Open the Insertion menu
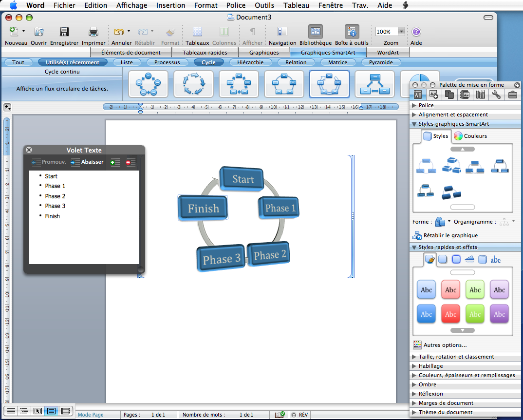The width and height of the screenshot is (523, 420). click(170, 5)
